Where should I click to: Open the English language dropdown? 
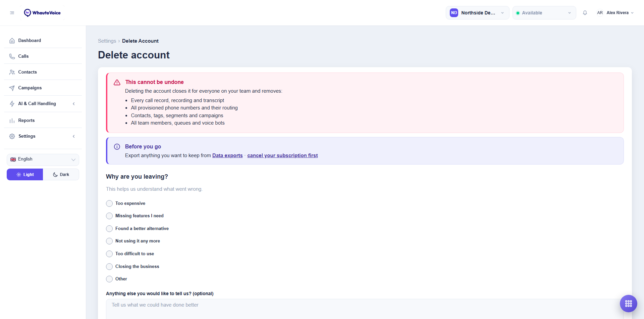point(43,159)
